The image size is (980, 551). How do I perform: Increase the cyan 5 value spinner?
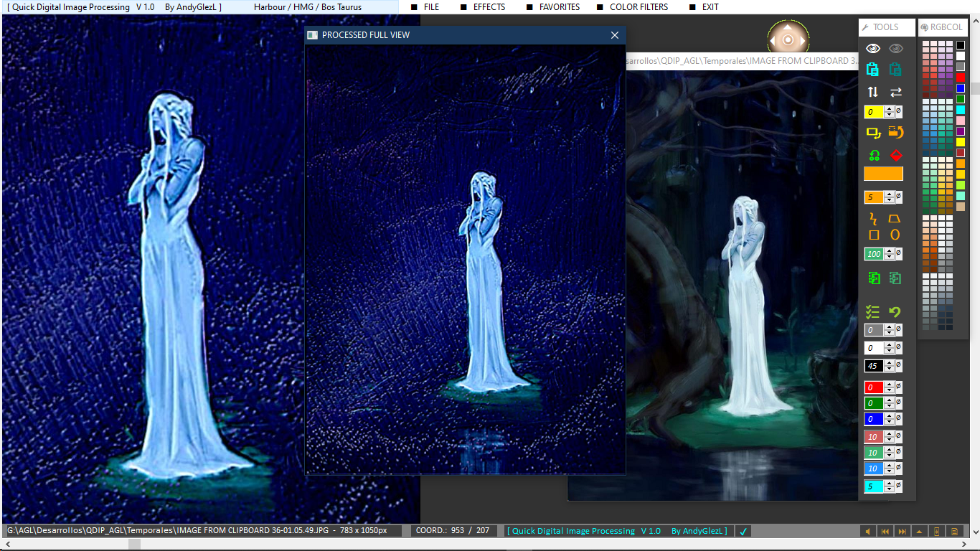point(890,484)
